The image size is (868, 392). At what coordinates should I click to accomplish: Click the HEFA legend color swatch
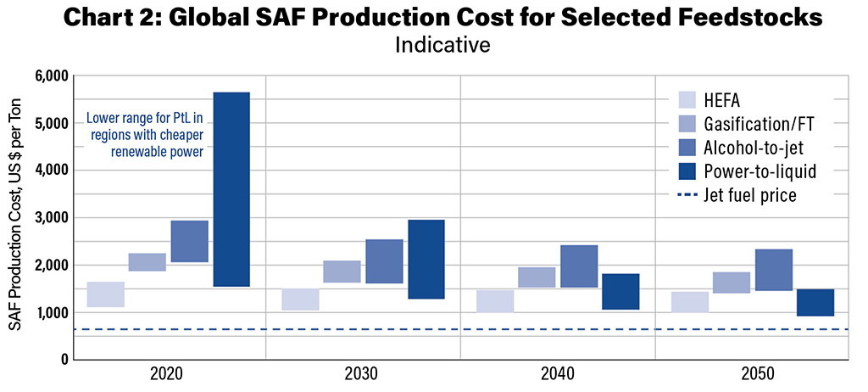coord(687,98)
